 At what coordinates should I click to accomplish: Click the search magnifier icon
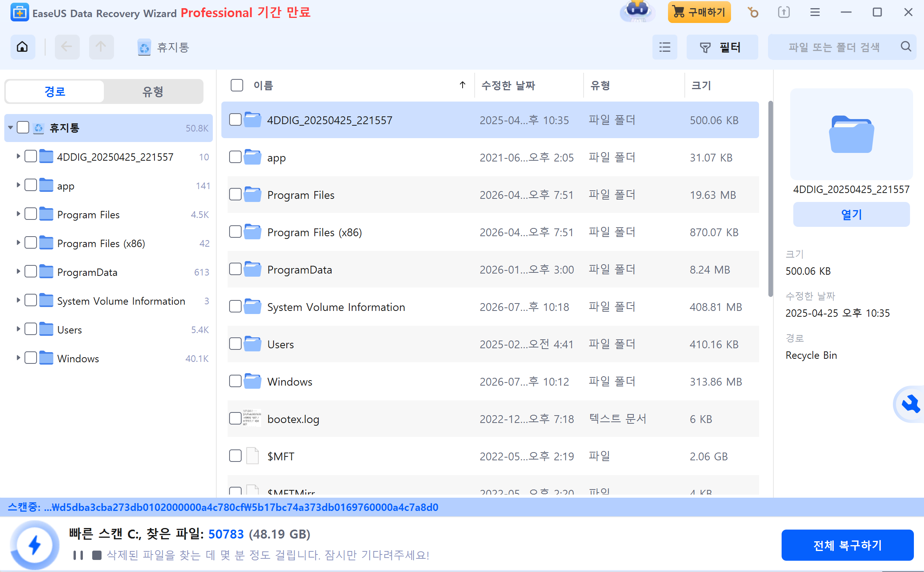[906, 47]
